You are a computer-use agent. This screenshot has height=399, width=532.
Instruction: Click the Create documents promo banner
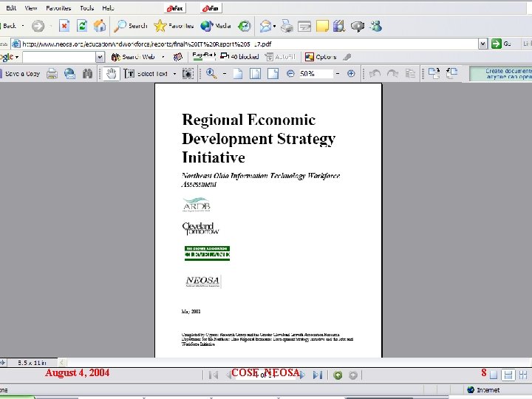[501, 74]
